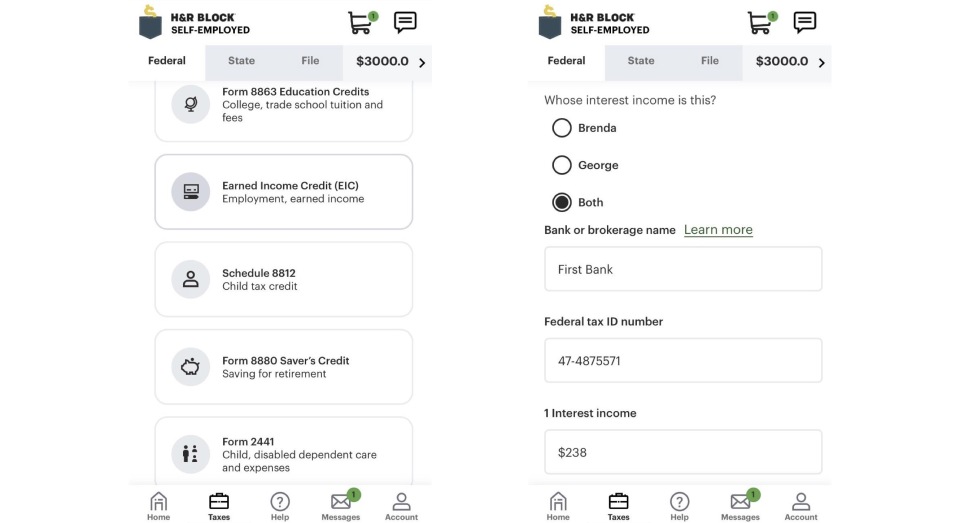Select the Schedule 8812 person icon
Screen dimensions: 960x523
coord(190,279)
